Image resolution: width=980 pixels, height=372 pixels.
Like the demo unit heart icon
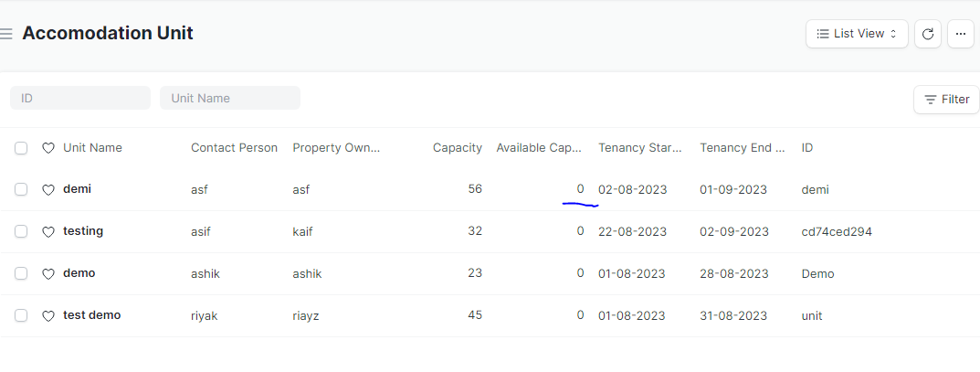pyautogui.click(x=48, y=274)
